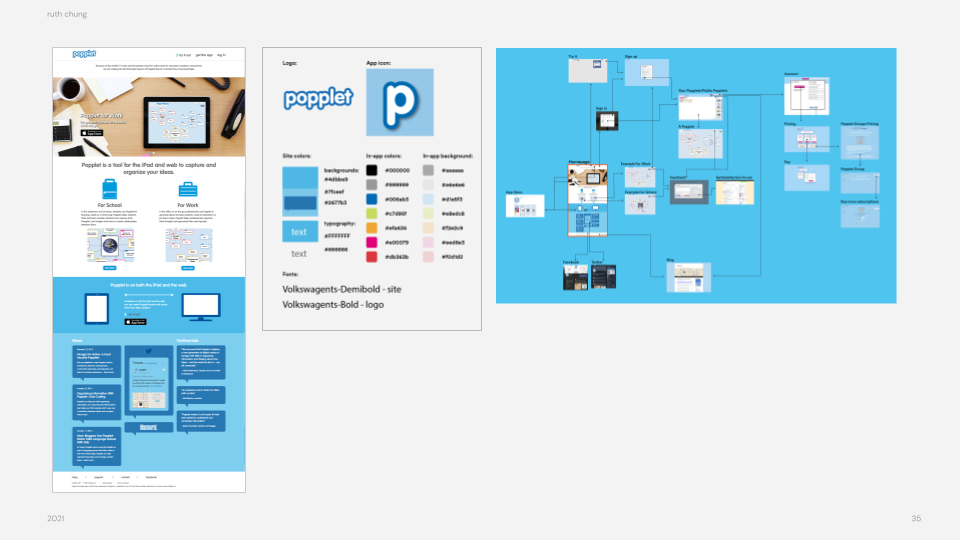Click the 'App Store' screen in the sitemap
This screenshot has width=960, height=540.
point(525,206)
